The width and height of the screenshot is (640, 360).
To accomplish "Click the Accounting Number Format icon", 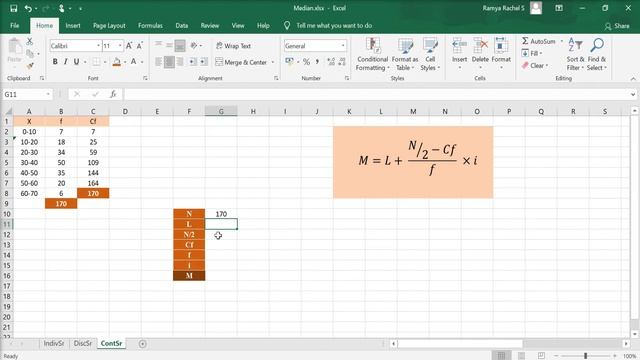I will click(x=289, y=62).
